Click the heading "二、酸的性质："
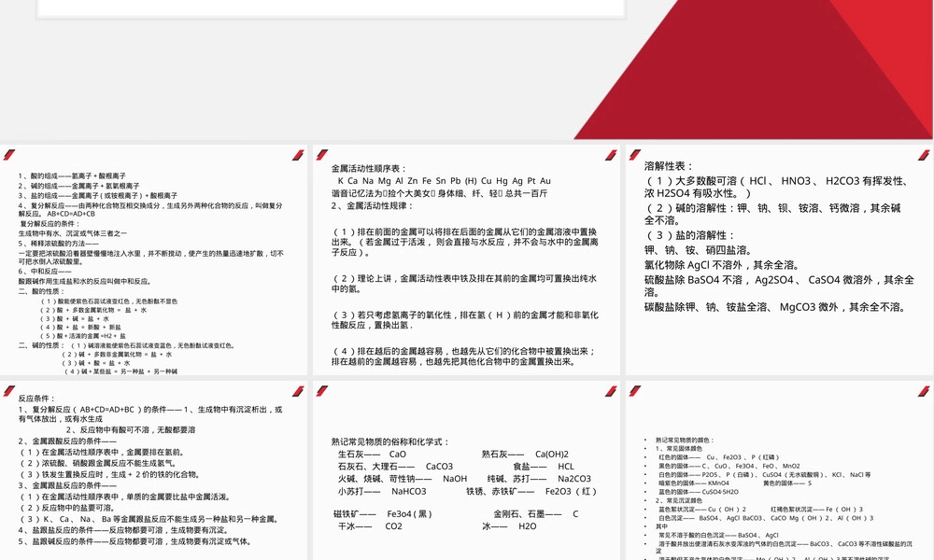This screenshot has height=560, width=934. 41,291
